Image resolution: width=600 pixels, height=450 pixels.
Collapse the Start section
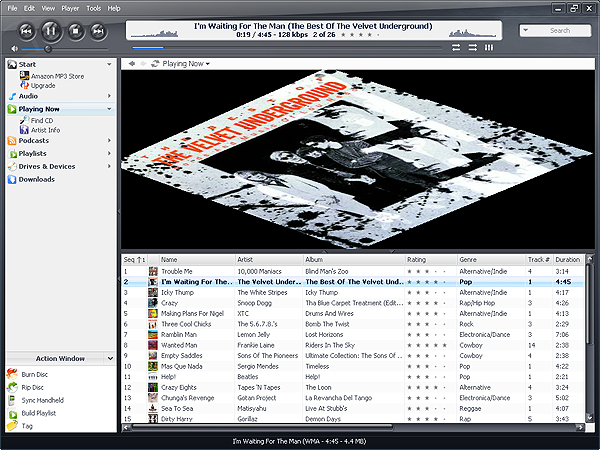[x=109, y=64]
